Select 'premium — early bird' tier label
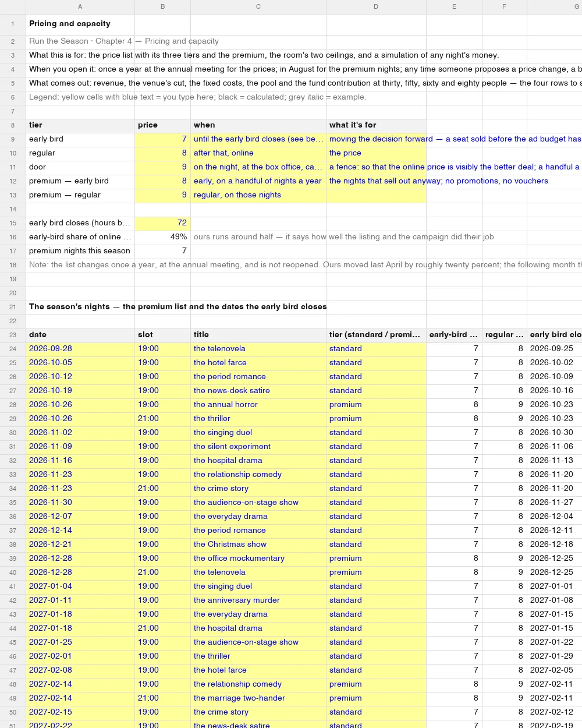Image resolution: width=582 pixels, height=728 pixels. point(80,181)
